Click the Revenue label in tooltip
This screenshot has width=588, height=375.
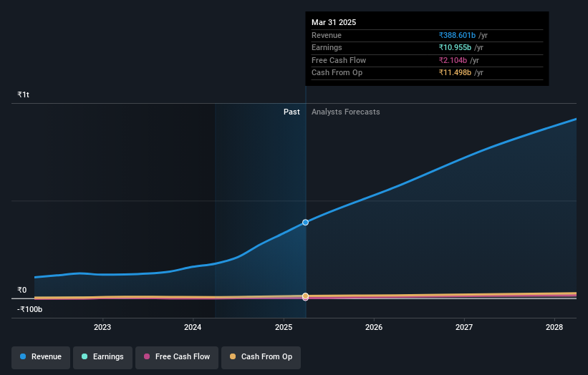[327, 35]
